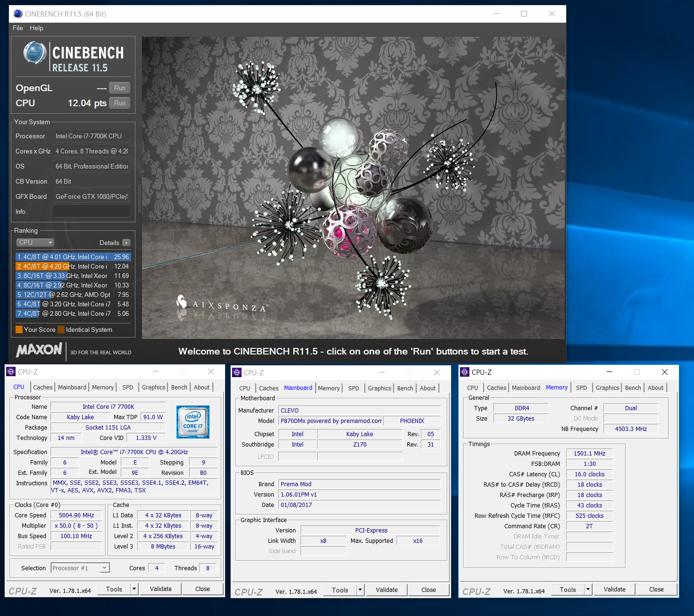Click the DRAM Frequency value 1501.1 MHz

pyautogui.click(x=590, y=453)
